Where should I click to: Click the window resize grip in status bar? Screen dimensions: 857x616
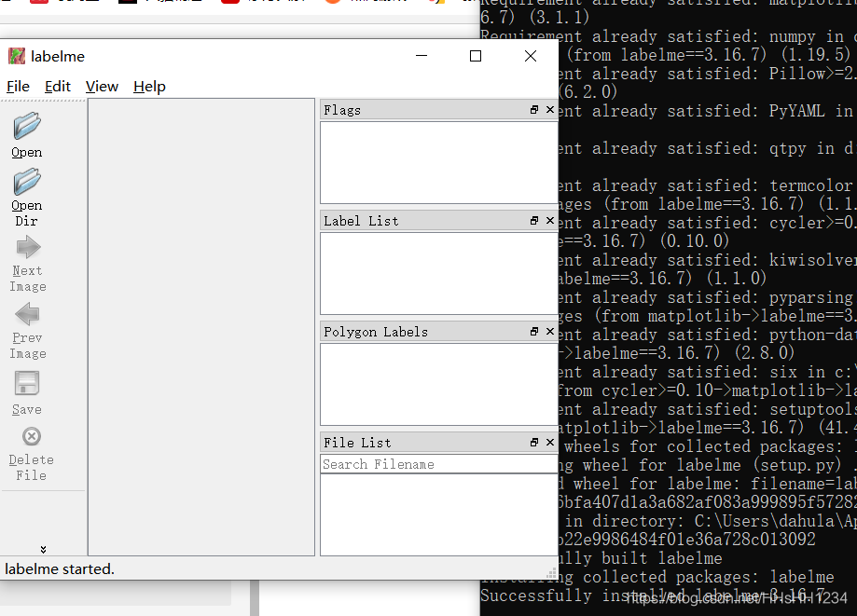pos(551,573)
